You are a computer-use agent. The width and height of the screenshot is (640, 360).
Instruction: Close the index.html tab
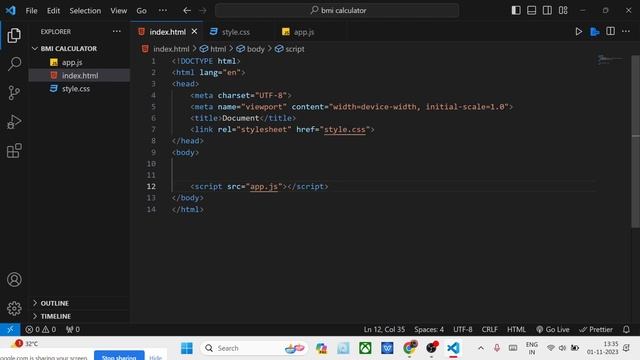(x=194, y=31)
